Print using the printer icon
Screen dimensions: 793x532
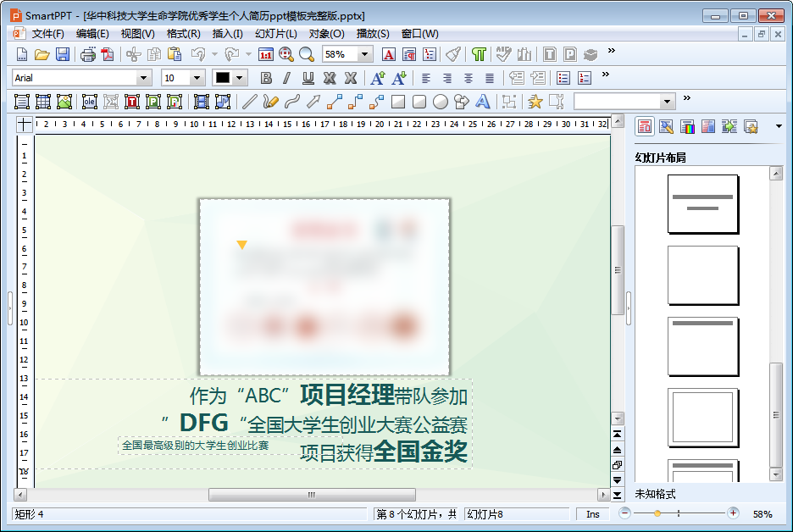pyautogui.click(x=88, y=54)
